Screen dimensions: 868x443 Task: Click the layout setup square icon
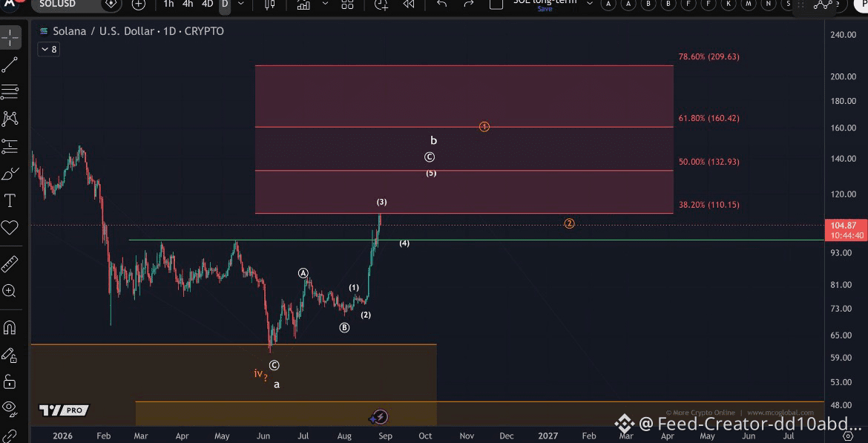[496, 4]
